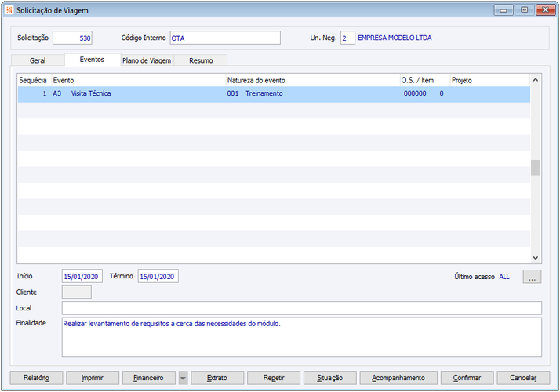Click the scroll up arrow of the events grid
This screenshot has width=560, height=392.
coord(536,80)
